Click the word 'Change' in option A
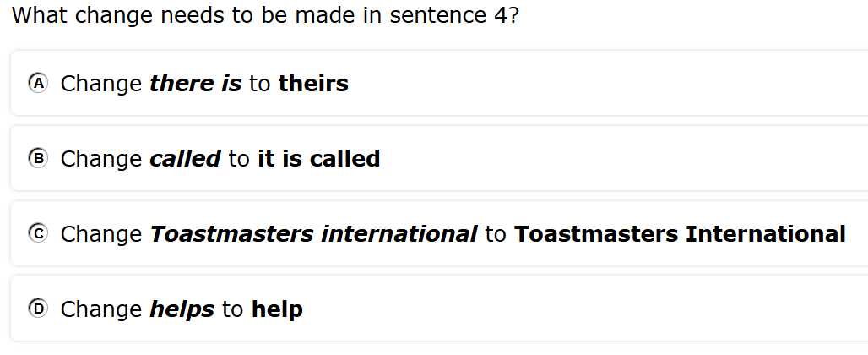Viewport: 868px width, 355px height. [101, 84]
